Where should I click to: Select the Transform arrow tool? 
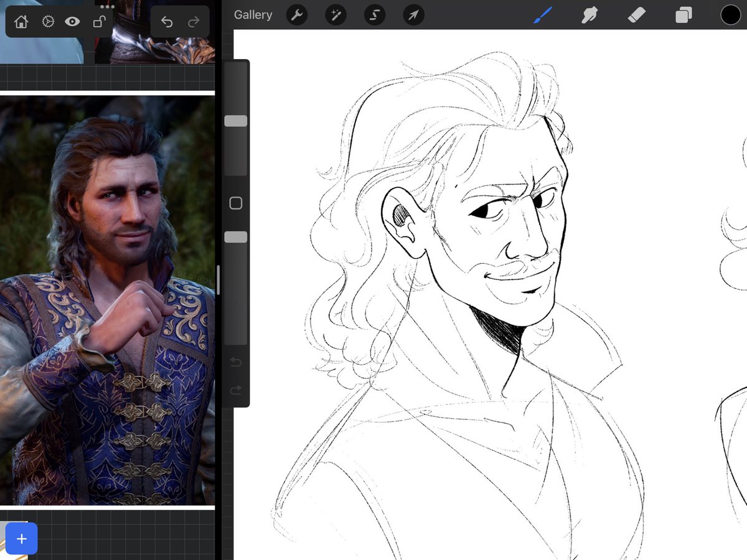[x=413, y=14]
